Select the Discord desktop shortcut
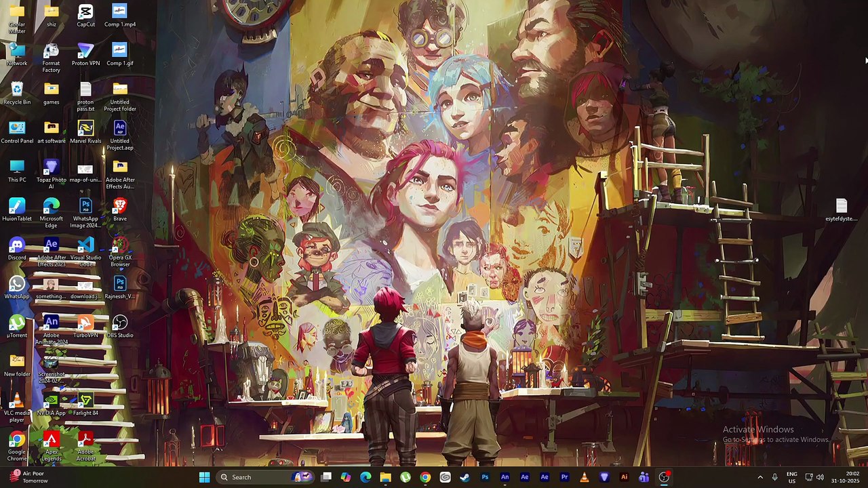The height and width of the screenshot is (488, 868). 17,249
